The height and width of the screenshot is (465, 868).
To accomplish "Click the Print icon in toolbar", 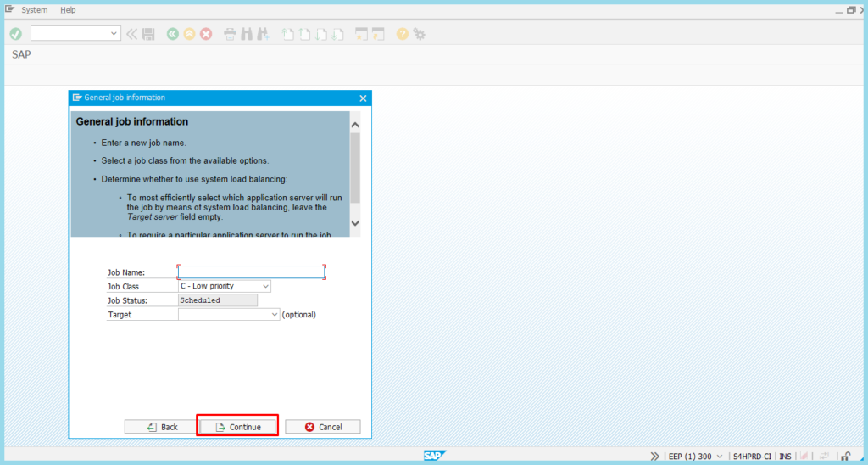I will pyautogui.click(x=230, y=34).
